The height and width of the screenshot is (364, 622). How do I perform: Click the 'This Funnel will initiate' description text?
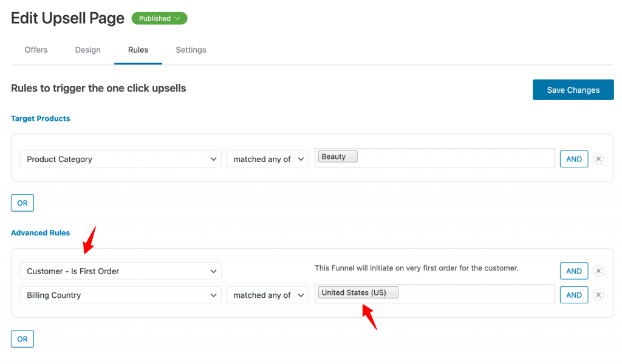(417, 268)
